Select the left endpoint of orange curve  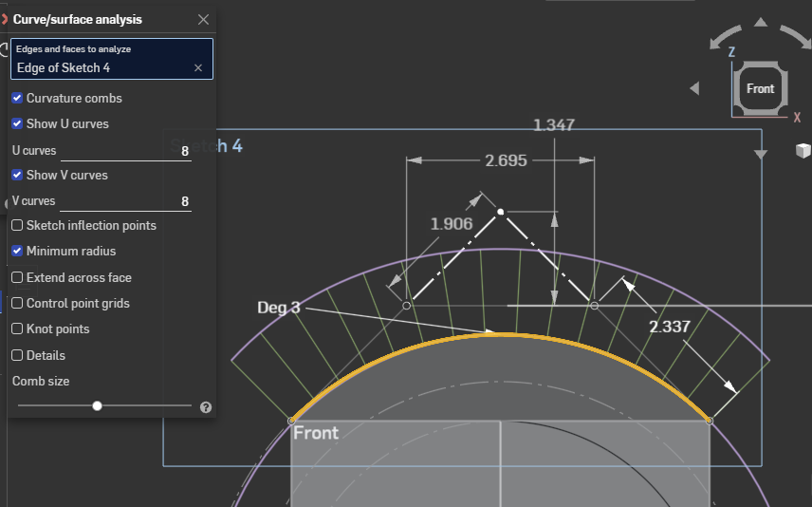tap(291, 421)
